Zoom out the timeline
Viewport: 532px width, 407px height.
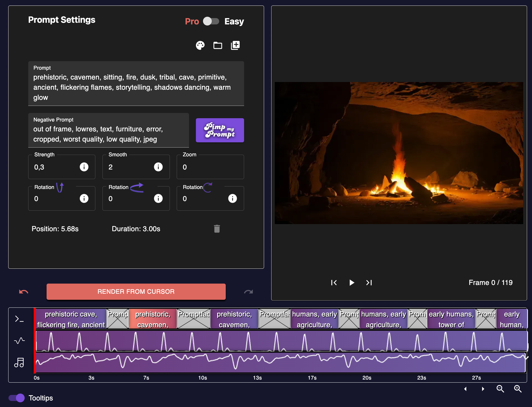500,389
